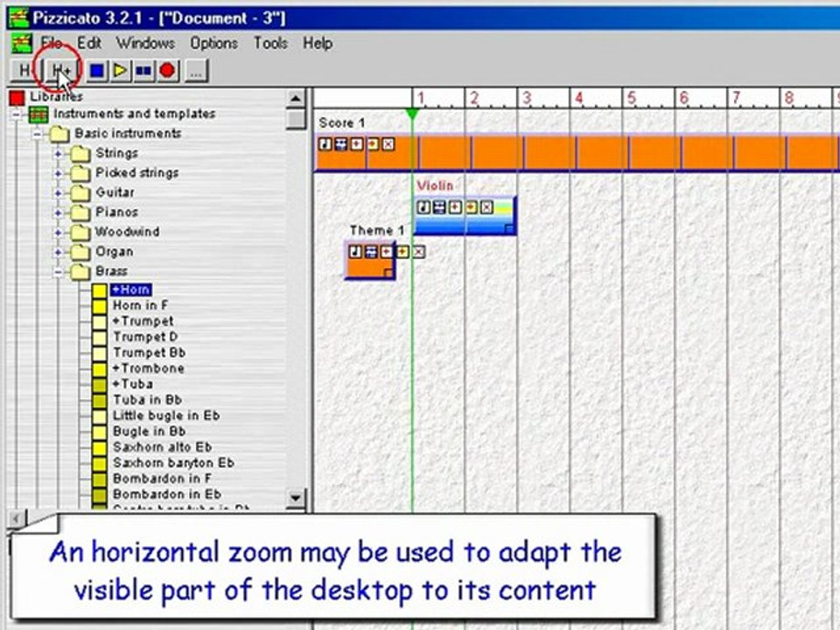Image resolution: width=840 pixels, height=630 pixels.
Task: Collapse the Brass folder
Action: point(58,272)
